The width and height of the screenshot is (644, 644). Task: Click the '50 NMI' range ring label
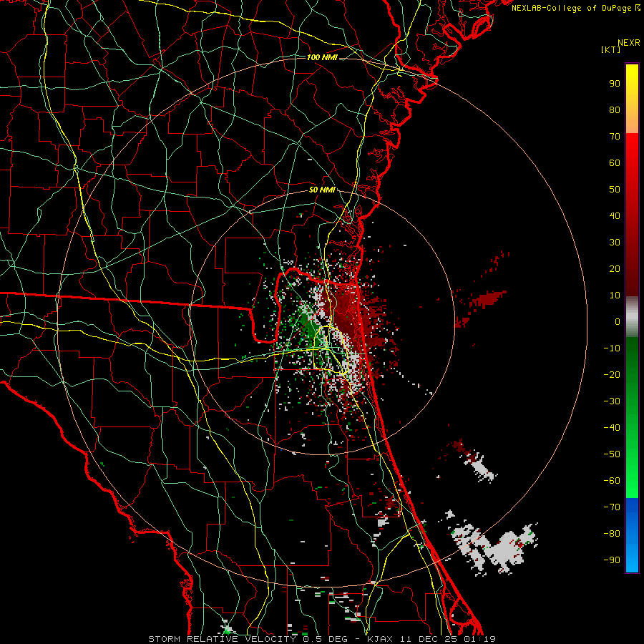(322, 190)
